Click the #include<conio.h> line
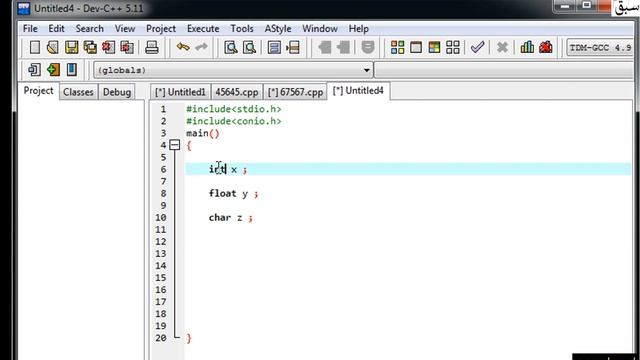 coord(233,121)
